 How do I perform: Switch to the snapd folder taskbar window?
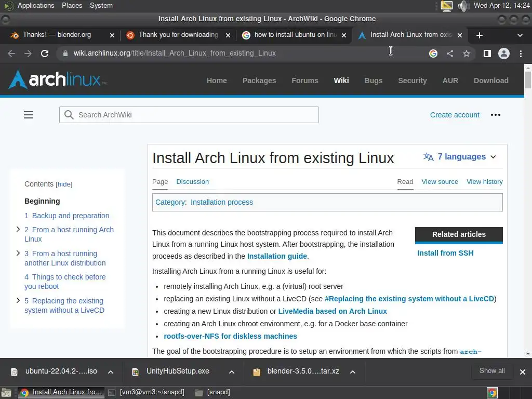(x=212, y=392)
